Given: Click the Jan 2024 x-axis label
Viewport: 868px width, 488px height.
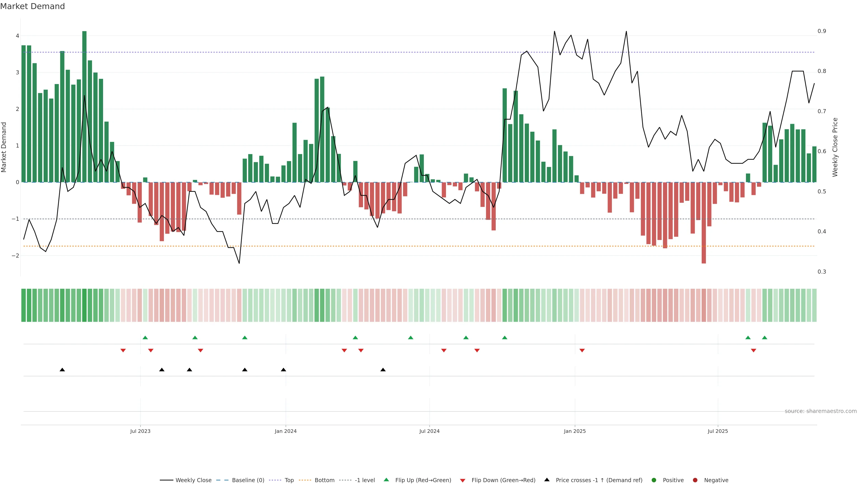Looking at the screenshot, I should pyautogui.click(x=286, y=431).
